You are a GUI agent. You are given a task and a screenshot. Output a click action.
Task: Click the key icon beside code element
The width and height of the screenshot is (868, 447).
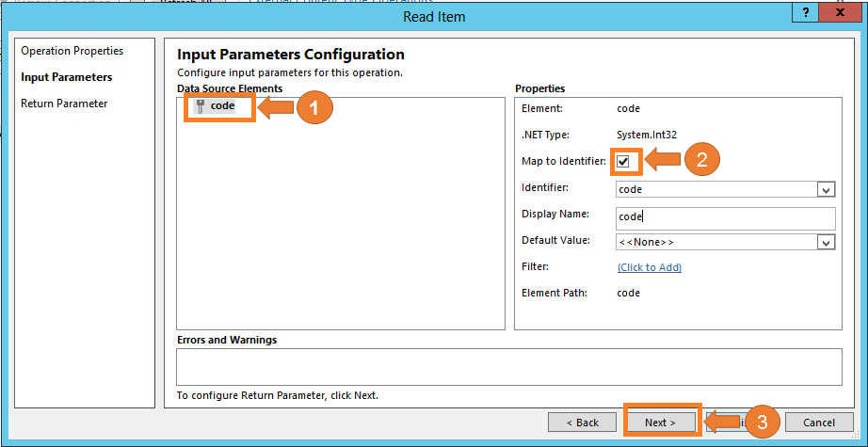(x=200, y=106)
